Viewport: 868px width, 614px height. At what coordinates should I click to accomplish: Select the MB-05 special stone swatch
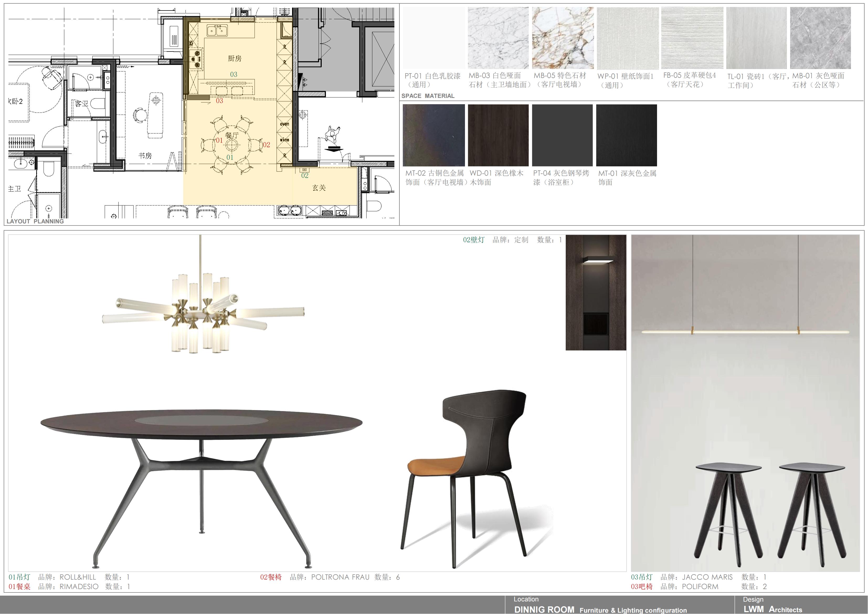(x=563, y=38)
